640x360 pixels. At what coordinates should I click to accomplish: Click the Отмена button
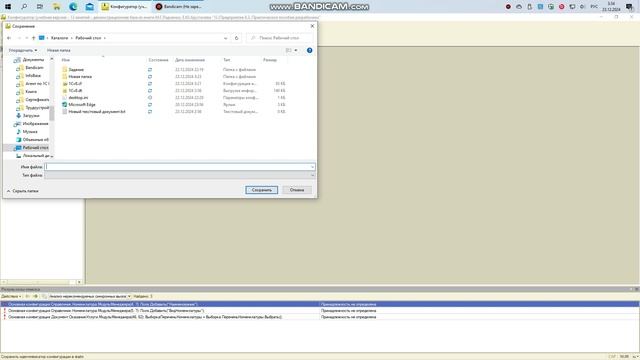click(x=297, y=190)
